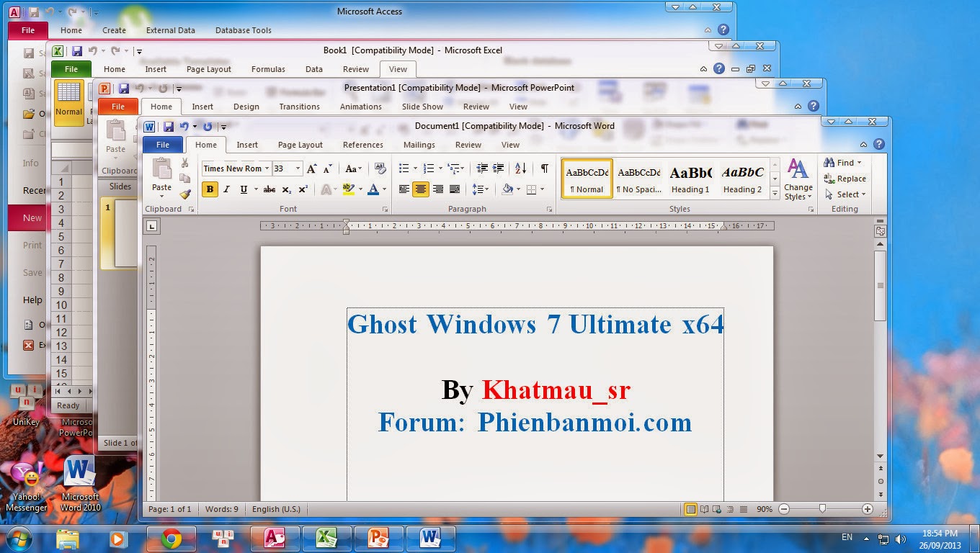Click the Copy icon in Word's Clipboard group
Viewport: 980px width, 553px height.
point(185,178)
